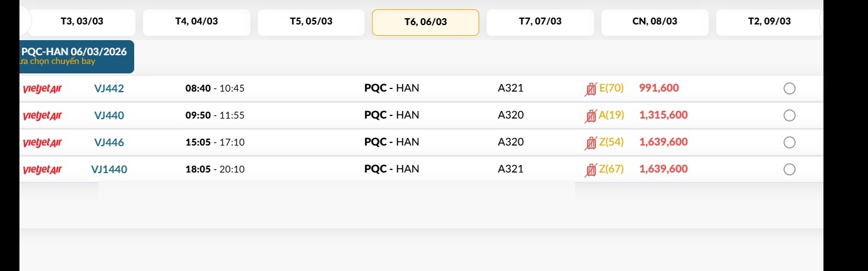Switch to the T3, 03/03 date tab
868x271 pixels.
(82, 21)
